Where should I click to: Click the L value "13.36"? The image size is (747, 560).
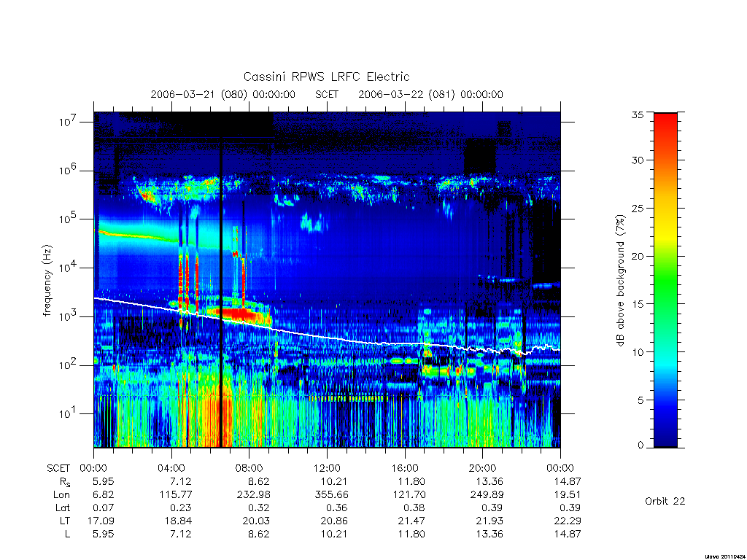pyautogui.click(x=489, y=534)
